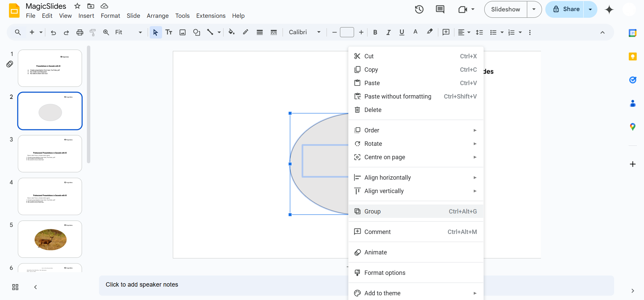Click the paint format icon
This screenshot has width=644, height=300.
tap(93, 32)
